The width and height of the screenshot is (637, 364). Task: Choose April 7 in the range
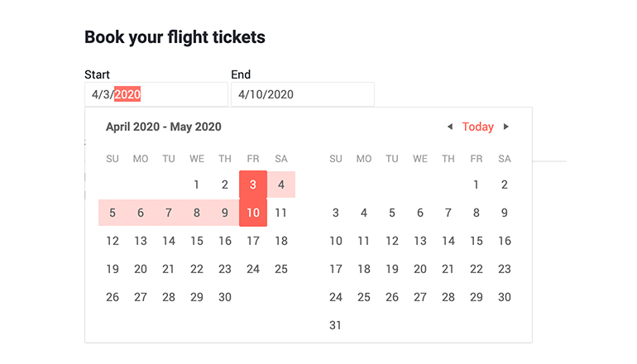(169, 213)
